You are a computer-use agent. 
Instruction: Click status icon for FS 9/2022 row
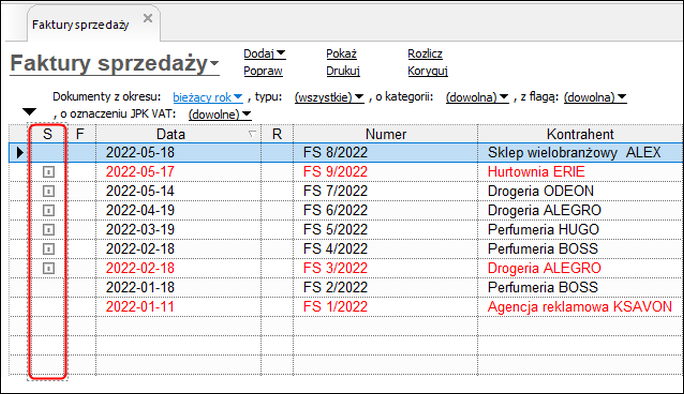(x=48, y=172)
